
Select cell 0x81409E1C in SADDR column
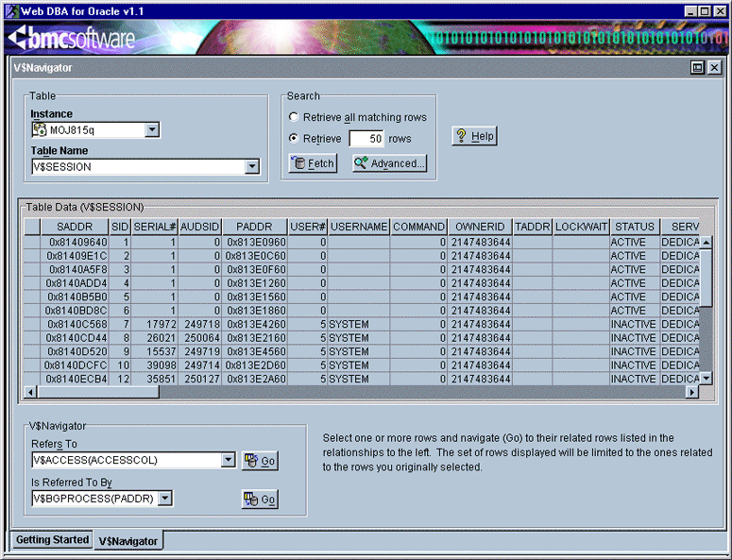pyautogui.click(x=77, y=256)
